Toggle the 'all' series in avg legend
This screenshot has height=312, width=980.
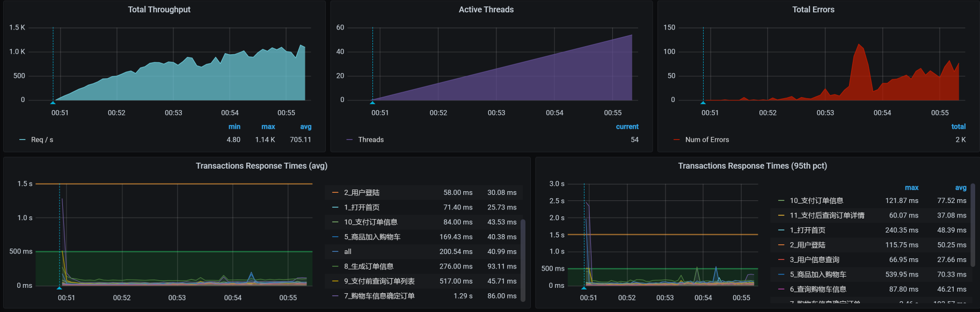(348, 252)
